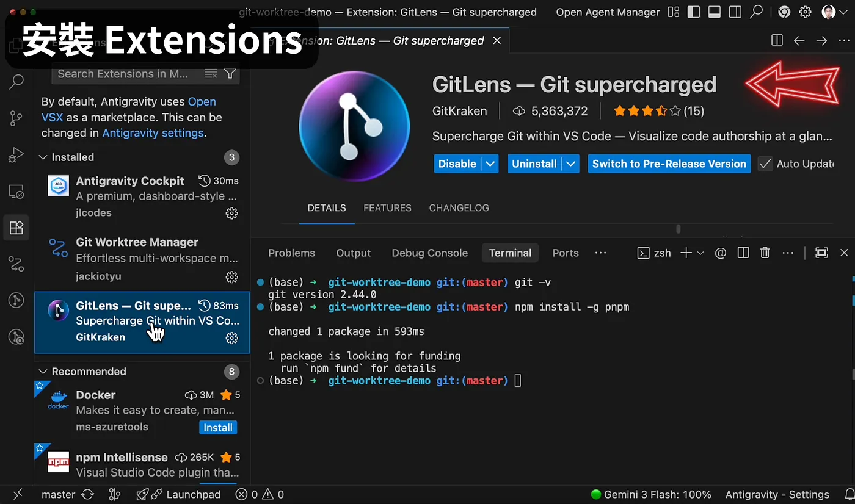
Task: Toggle the Auto Update checkbox
Action: coord(765,164)
